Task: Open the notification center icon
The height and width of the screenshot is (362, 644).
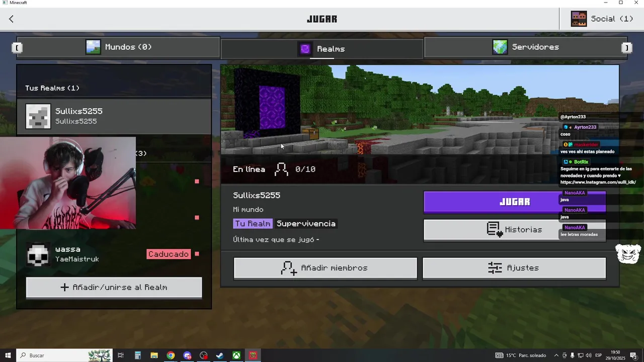Action: click(633, 355)
